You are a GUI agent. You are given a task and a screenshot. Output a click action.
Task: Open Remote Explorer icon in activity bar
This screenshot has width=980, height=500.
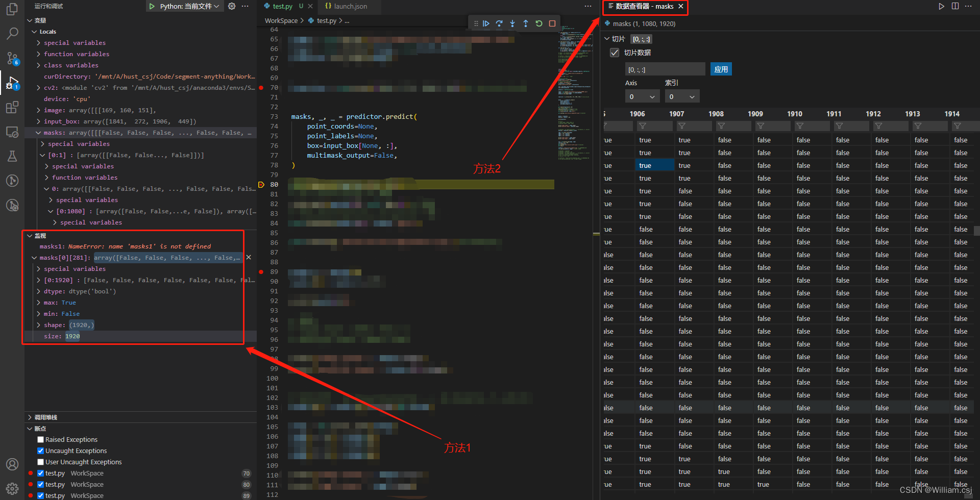(x=12, y=132)
